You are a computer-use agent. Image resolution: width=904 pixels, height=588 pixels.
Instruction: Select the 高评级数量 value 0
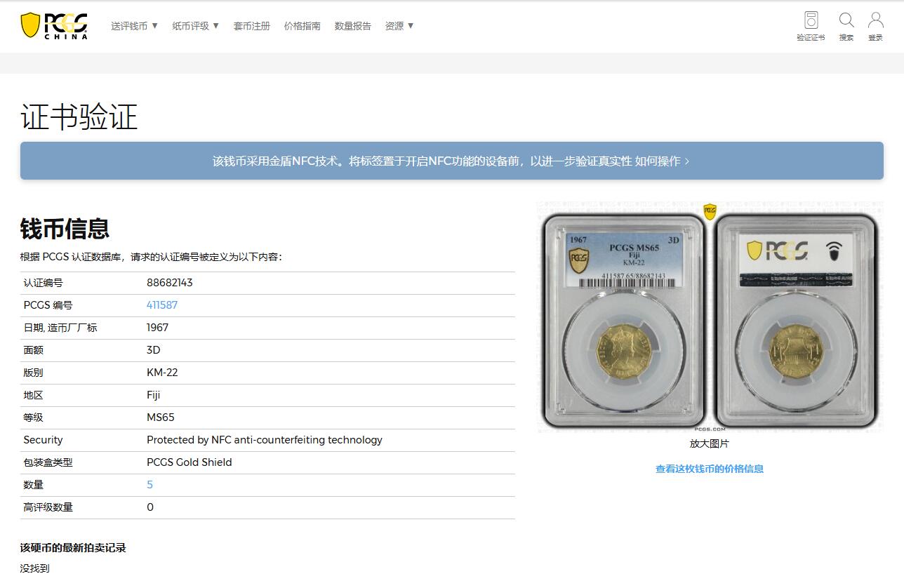click(150, 507)
